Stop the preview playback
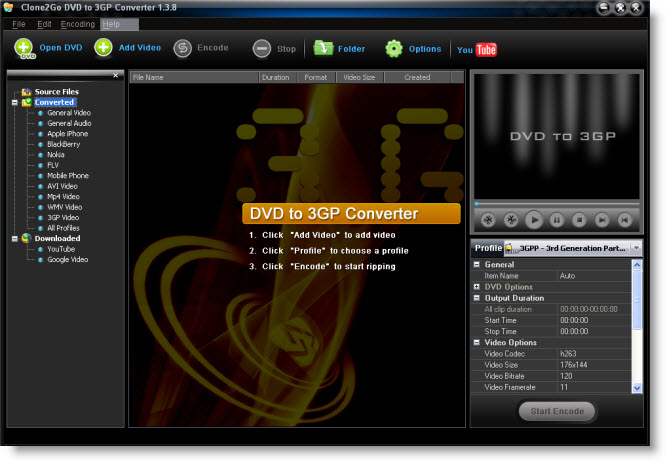 [x=579, y=220]
